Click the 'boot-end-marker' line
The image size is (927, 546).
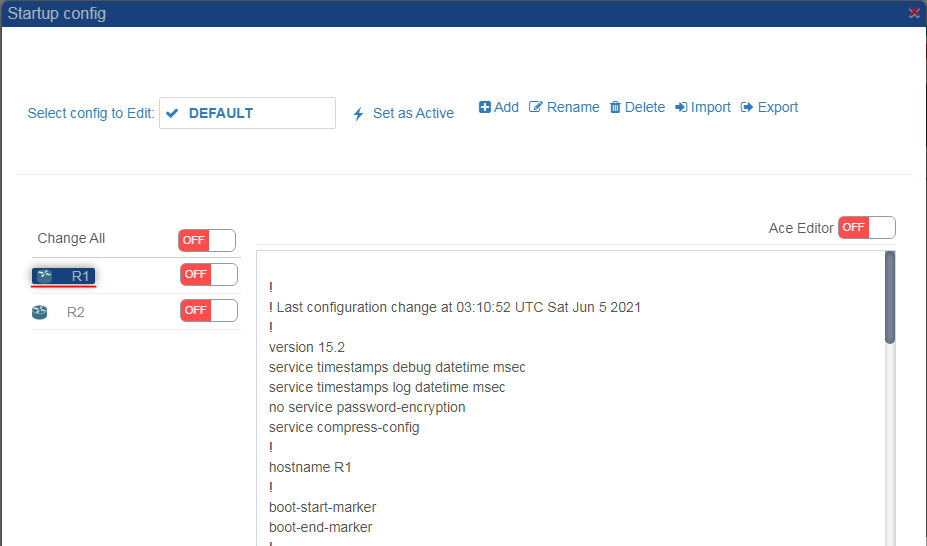(x=320, y=527)
